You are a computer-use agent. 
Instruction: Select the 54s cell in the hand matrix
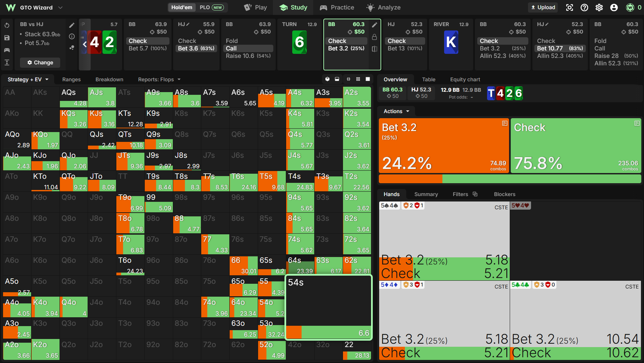tap(329, 307)
